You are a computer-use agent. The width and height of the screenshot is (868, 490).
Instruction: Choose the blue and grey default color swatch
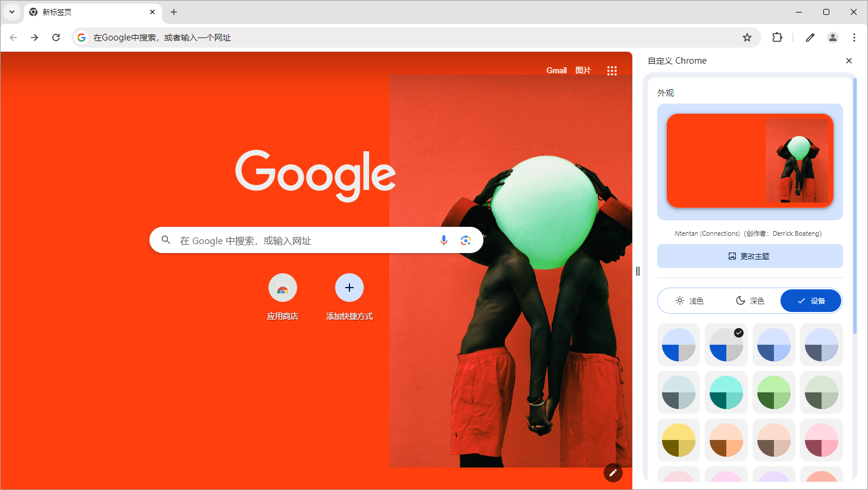click(x=679, y=345)
